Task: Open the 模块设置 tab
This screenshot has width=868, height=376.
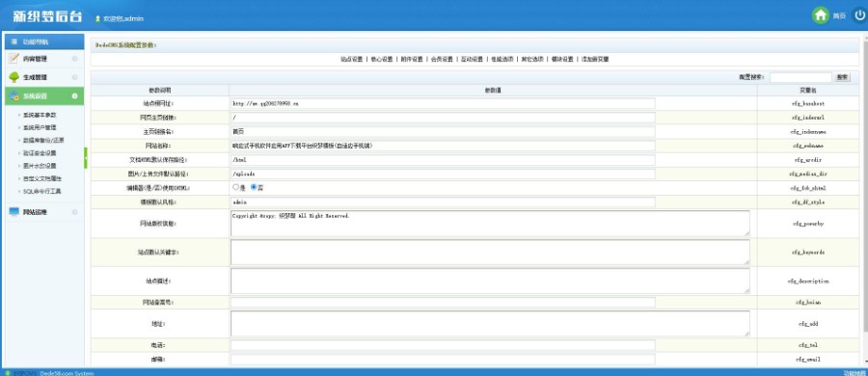Action: [x=562, y=59]
